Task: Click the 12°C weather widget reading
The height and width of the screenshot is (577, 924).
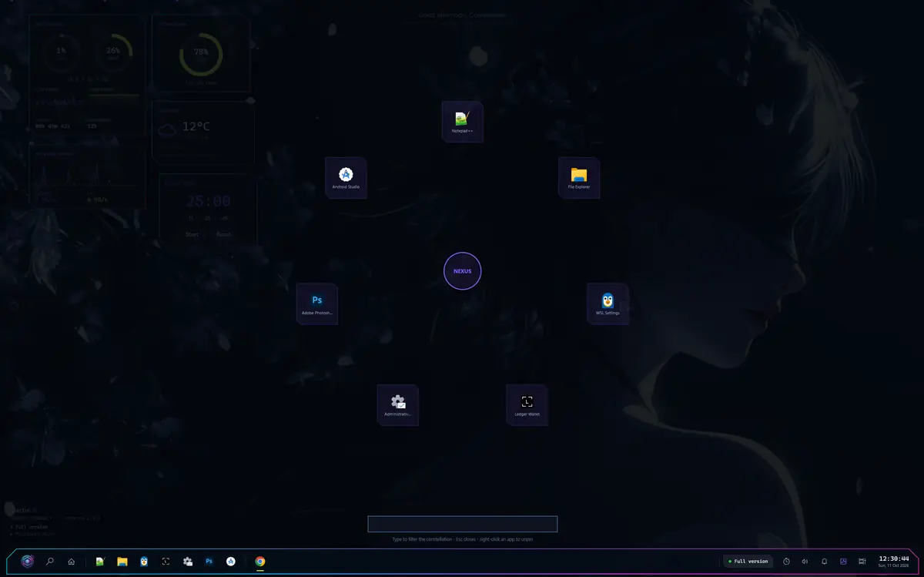Action: [x=196, y=126]
